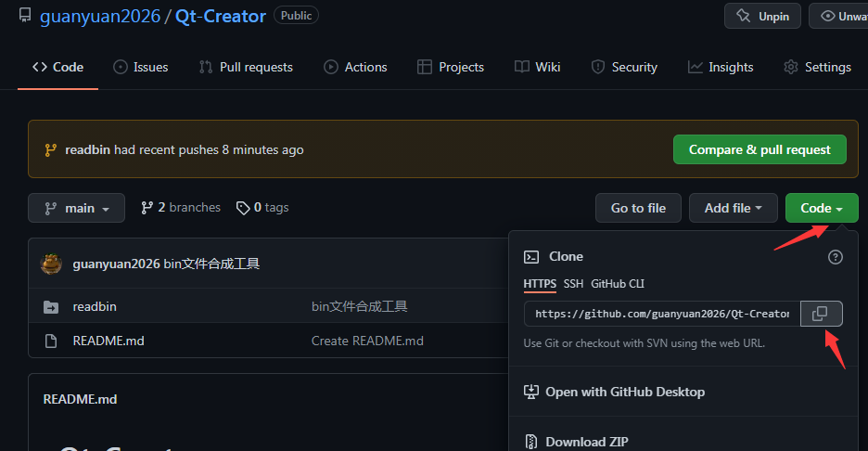Click the Public visibility badge
The width and height of the screenshot is (868, 451).
click(x=296, y=16)
